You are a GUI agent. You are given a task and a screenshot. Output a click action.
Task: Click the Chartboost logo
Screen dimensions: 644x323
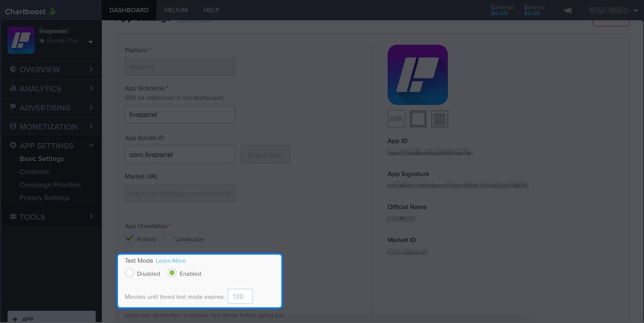30,11
